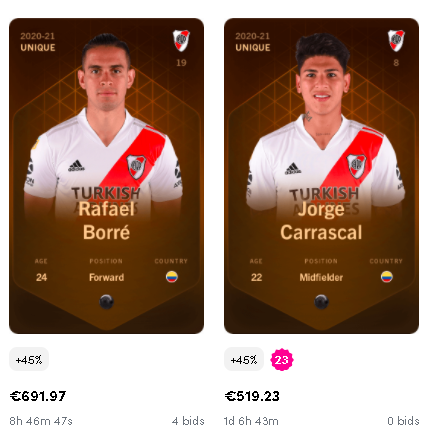This screenshot has width=426, height=433.
Task: View the 0 bids on Carrascal
Action: point(403,421)
